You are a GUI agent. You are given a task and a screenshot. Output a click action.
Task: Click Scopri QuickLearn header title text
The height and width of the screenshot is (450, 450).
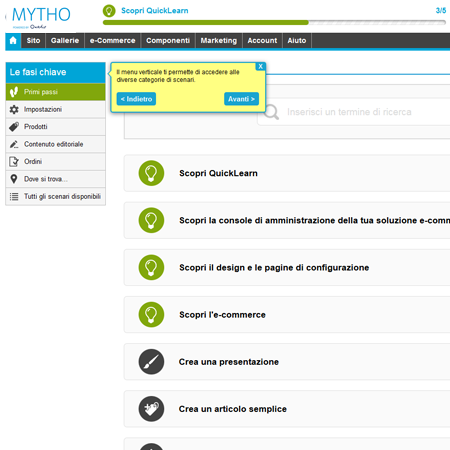pyautogui.click(x=155, y=11)
